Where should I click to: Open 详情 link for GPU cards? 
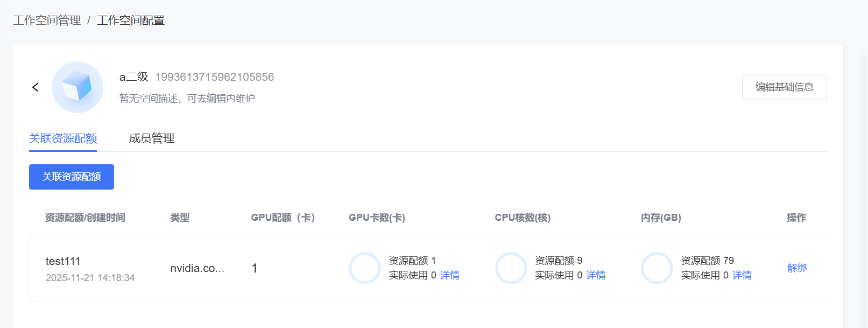point(450,275)
